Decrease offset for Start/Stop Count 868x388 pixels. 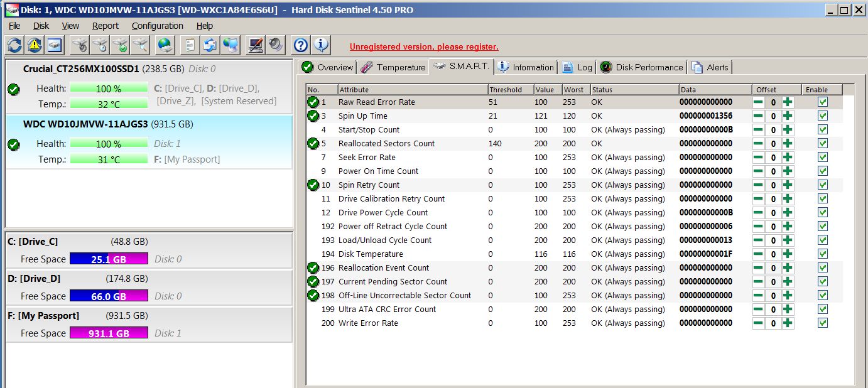759,130
